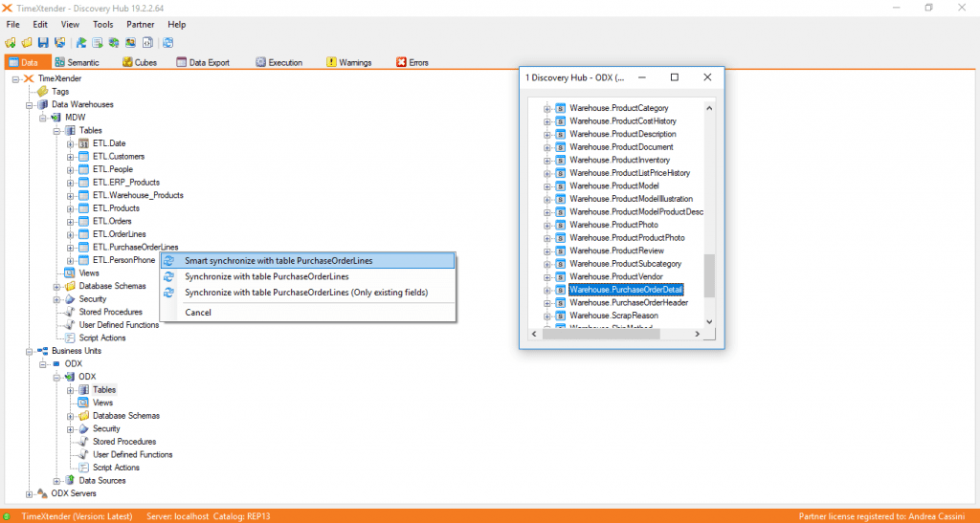Click the deploy and execute running-man icon
Viewport: 980px width, 523px height.
81,43
